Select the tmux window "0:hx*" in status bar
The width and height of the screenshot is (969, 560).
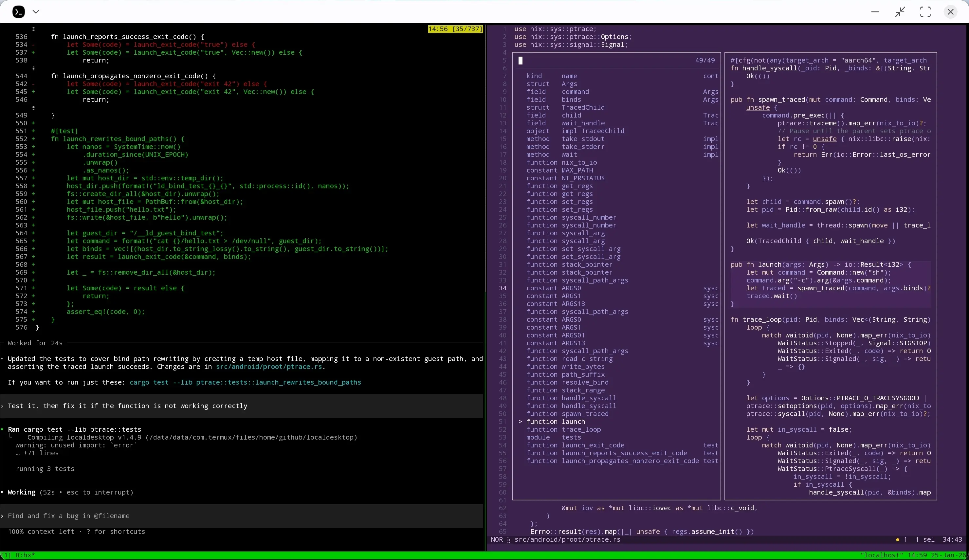coord(26,555)
